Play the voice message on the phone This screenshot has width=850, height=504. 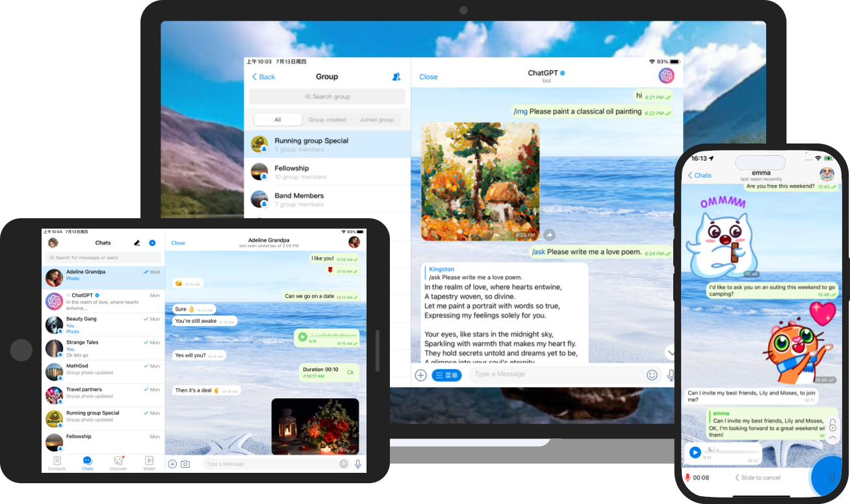(x=695, y=452)
